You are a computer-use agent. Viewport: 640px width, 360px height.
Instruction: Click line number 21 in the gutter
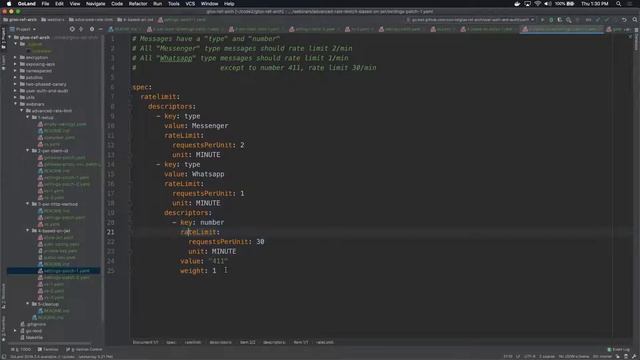(x=111, y=232)
